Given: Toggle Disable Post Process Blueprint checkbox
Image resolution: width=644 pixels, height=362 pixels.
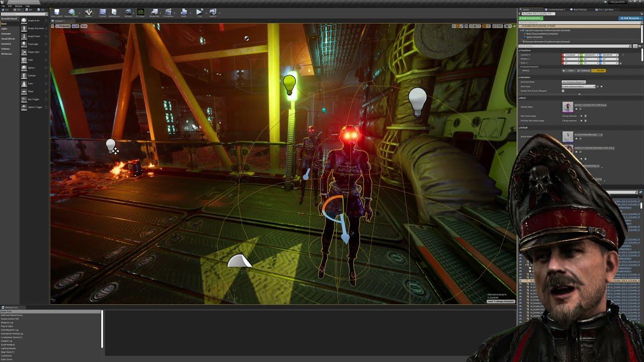Looking at the screenshot, I should [563, 91].
